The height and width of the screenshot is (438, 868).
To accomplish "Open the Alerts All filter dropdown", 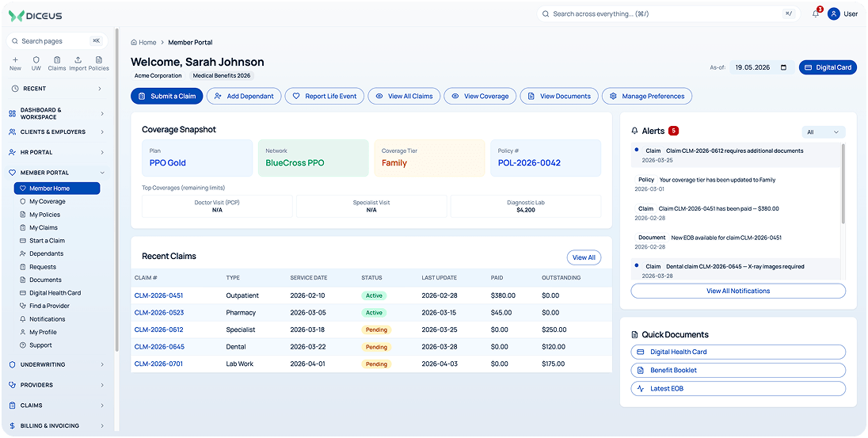I will coord(824,131).
